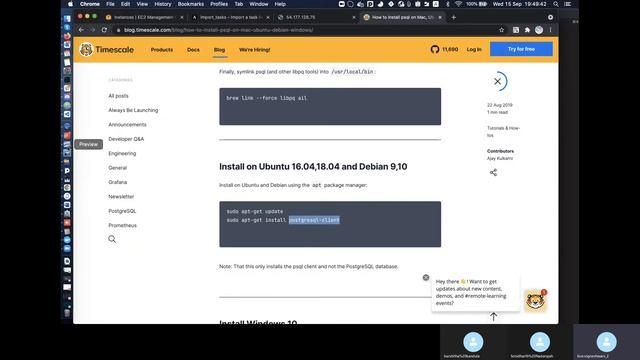
Task: Open the Bookmarks menu
Action: click(191, 4)
